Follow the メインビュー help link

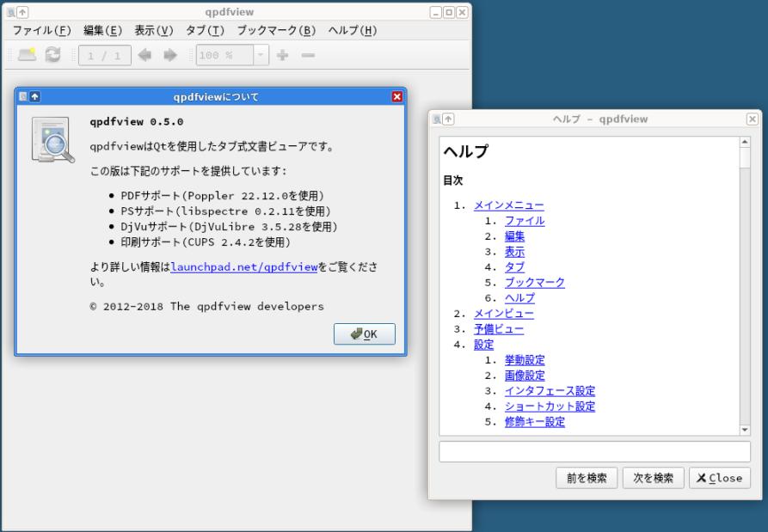(503, 314)
